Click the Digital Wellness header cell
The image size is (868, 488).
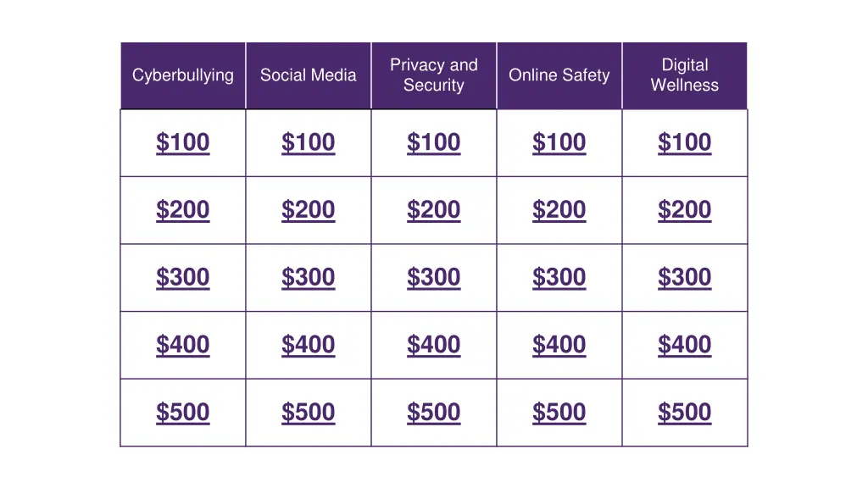(684, 75)
